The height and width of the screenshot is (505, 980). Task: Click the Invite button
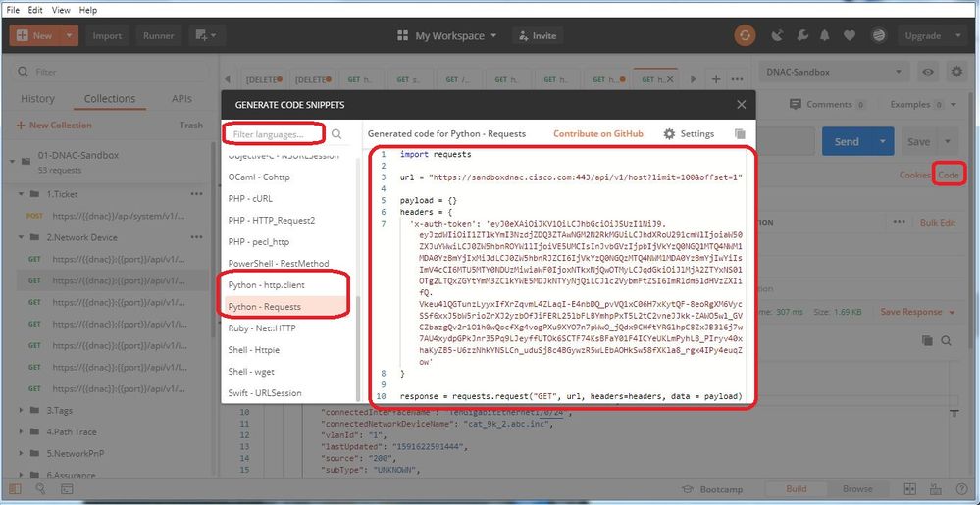tap(537, 35)
